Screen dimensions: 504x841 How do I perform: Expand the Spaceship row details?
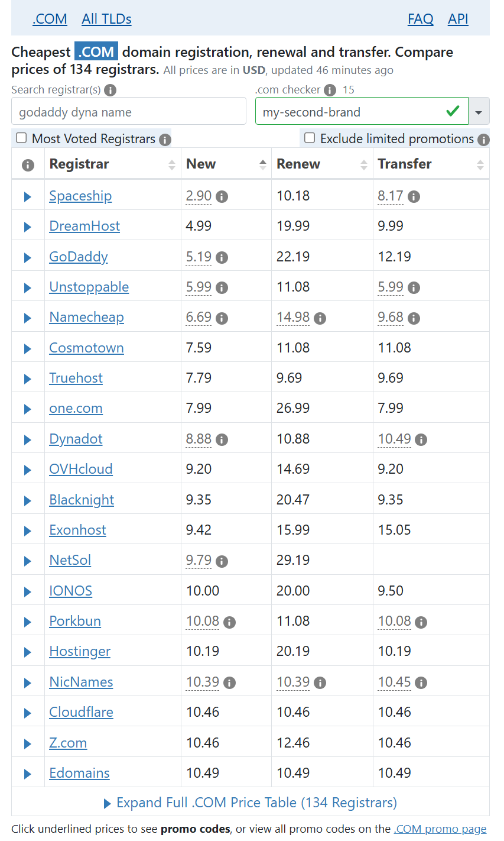click(27, 196)
